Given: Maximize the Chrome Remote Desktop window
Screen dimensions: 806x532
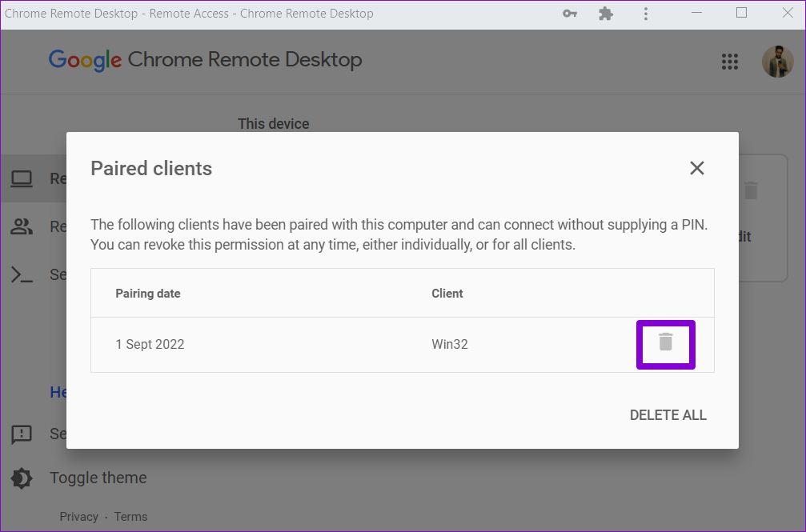Looking at the screenshot, I should (x=741, y=13).
